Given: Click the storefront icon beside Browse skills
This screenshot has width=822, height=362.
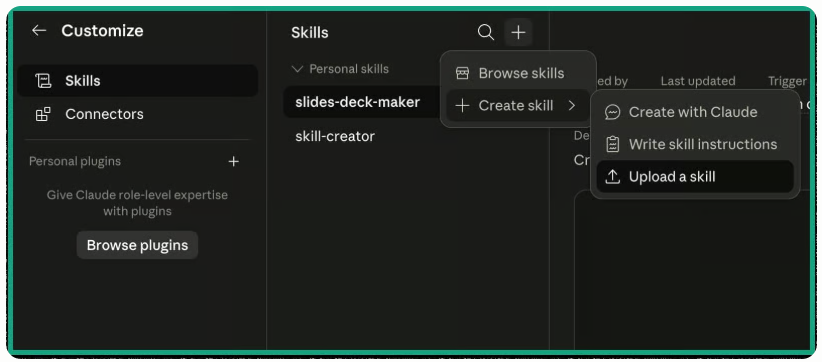Looking at the screenshot, I should click(462, 73).
